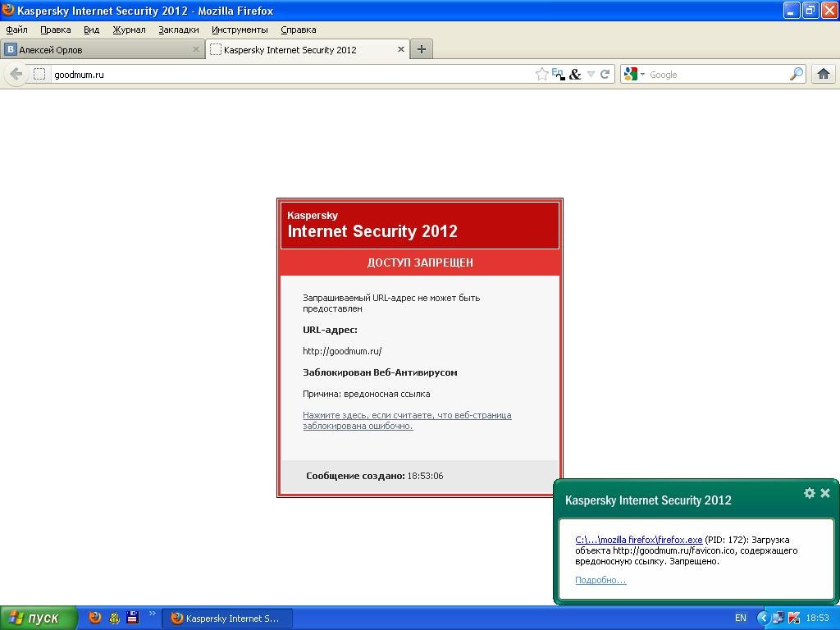Image resolution: width=840 pixels, height=630 pixels.
Task: Open the Вид menu
Action: click(x=92, y=30)
